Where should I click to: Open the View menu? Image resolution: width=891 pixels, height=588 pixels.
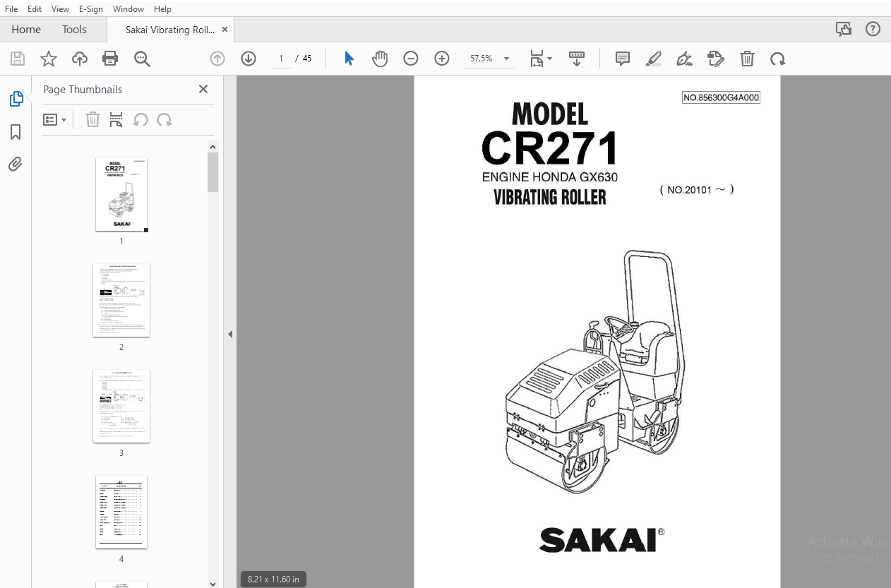tap(61, 9)
